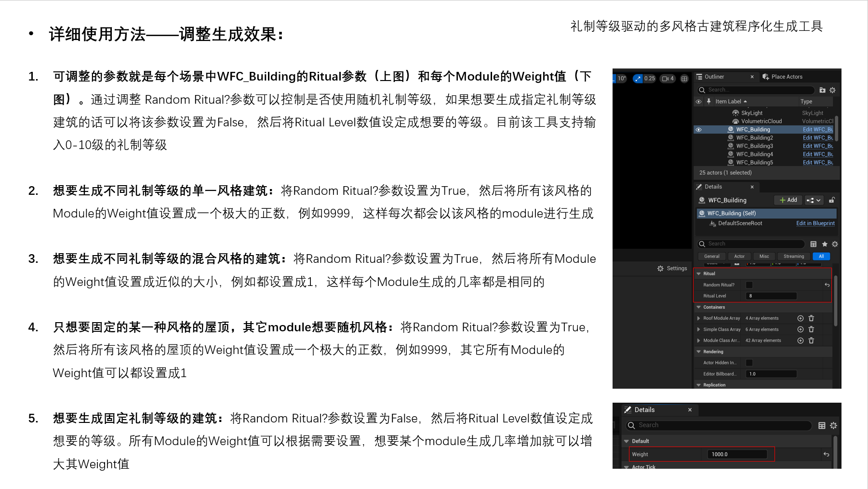This screenshot has height=489, width=868.
Task: Toggle the scale snapping arrow icon
Action: (x=638, y=79)
